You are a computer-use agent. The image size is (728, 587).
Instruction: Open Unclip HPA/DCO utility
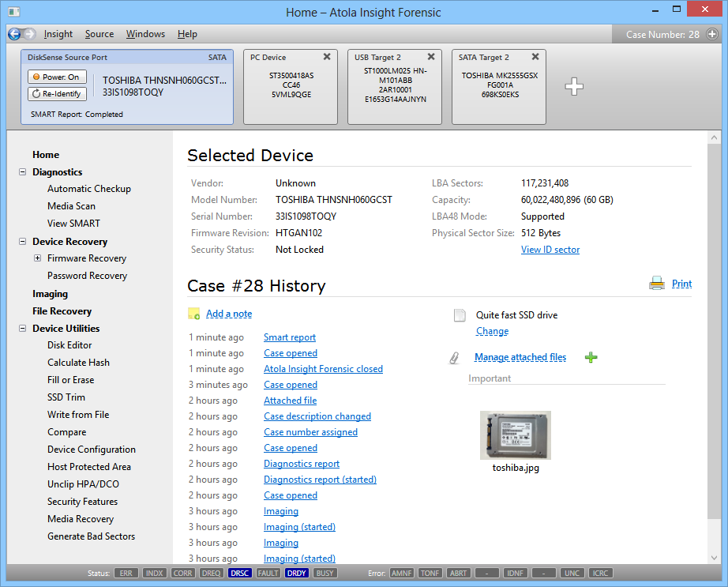pyautogui.click(x=83, y=484)
